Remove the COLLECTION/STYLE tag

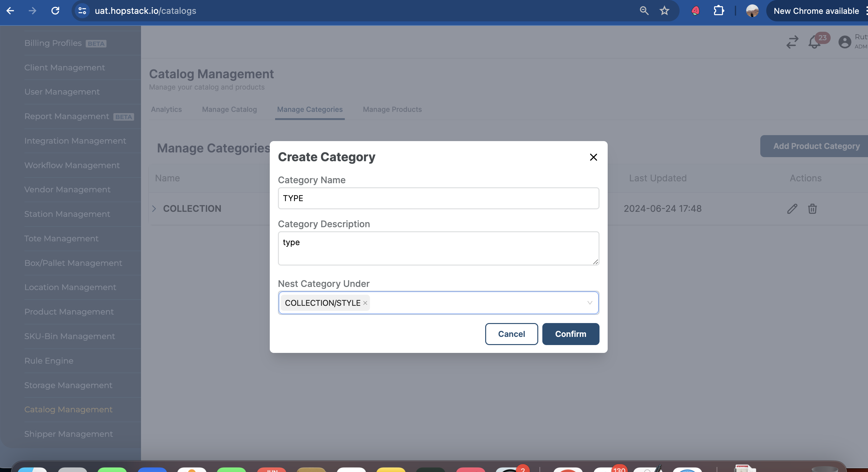click(x=365, y=303)
